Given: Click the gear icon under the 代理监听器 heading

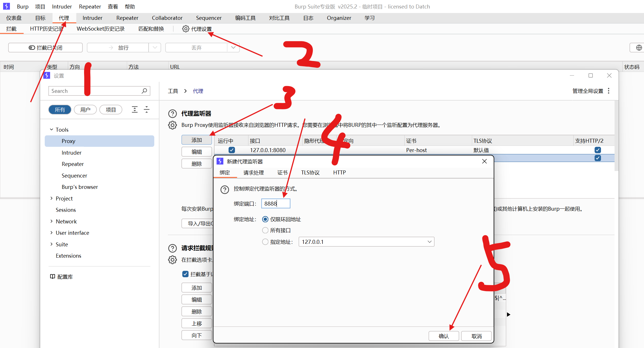Looking at the screenshot, I should click(x=172, y=125).
